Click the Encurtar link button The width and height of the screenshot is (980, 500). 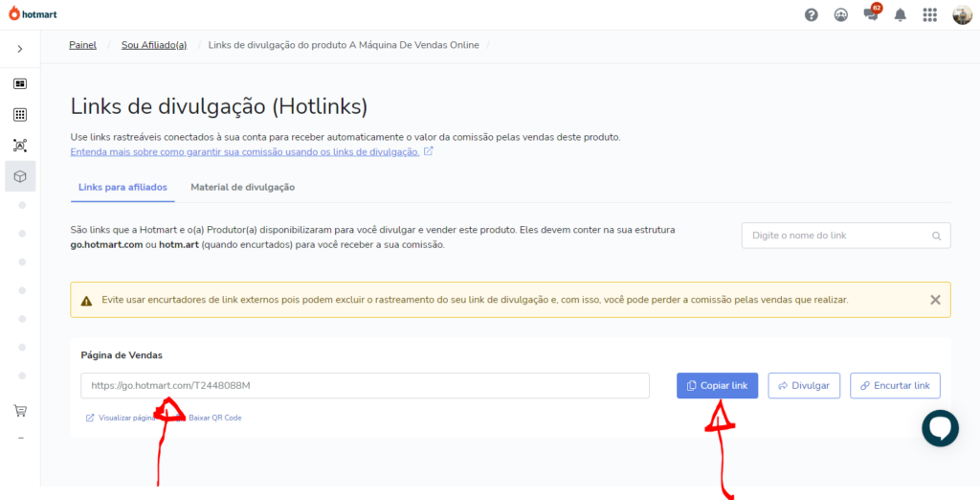point(895,385)
